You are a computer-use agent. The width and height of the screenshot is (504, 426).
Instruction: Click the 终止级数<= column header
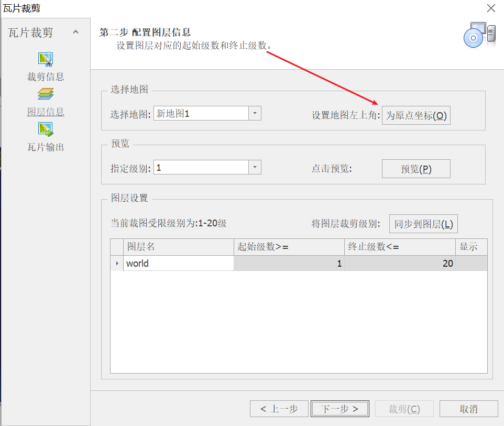pos(400,247)
